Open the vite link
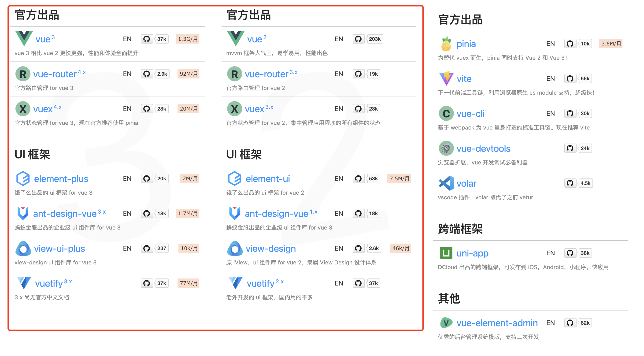Image resolution: width=644 pixels, height=356 pixels. [464, 78]
